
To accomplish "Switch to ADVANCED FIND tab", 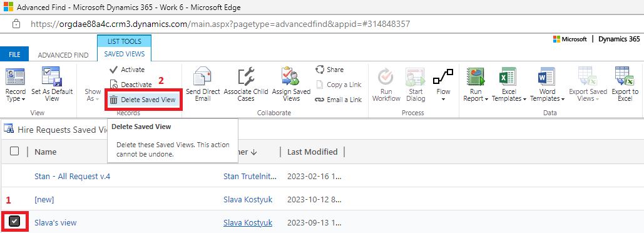I will click(x=63, y=54).
